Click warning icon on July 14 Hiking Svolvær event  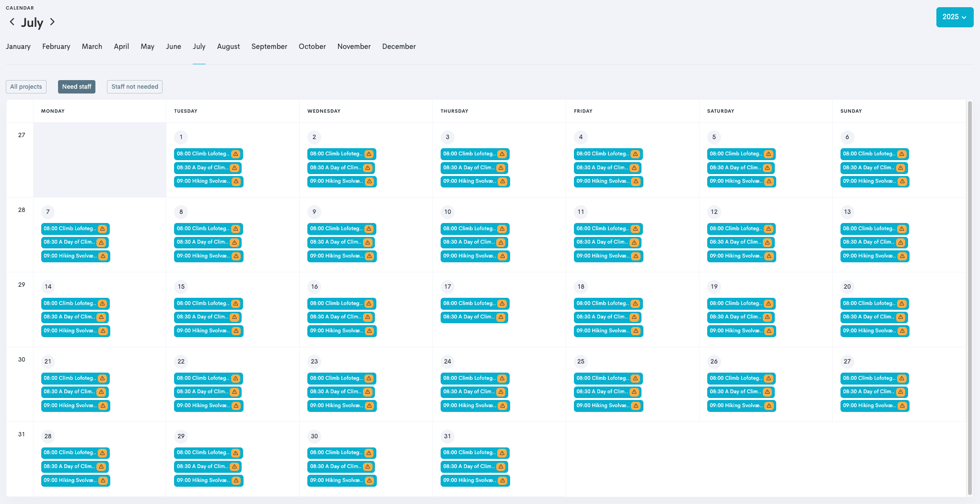click(x=103, y=331)
